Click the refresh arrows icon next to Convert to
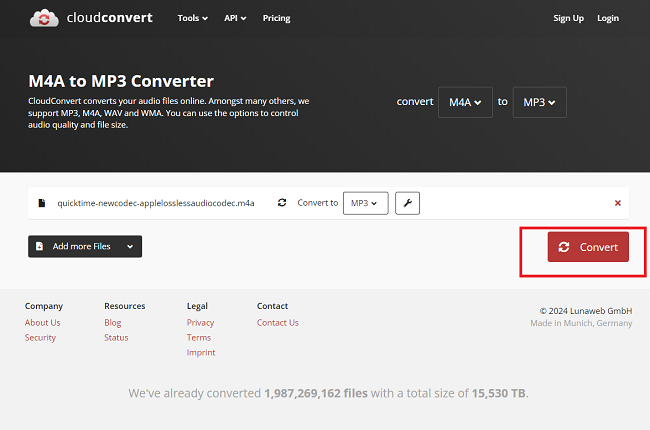The image size is (650, 430). [x=282, y=202]
